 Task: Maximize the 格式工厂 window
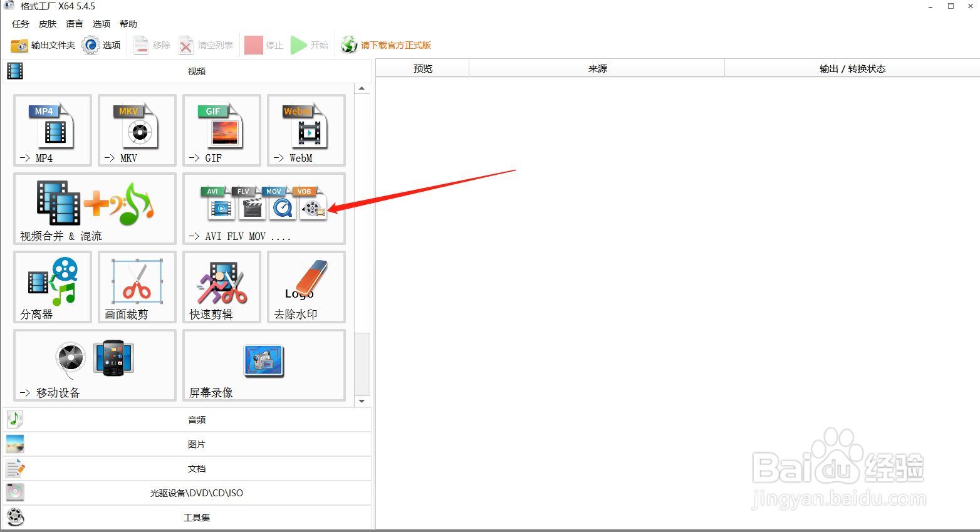951,6
